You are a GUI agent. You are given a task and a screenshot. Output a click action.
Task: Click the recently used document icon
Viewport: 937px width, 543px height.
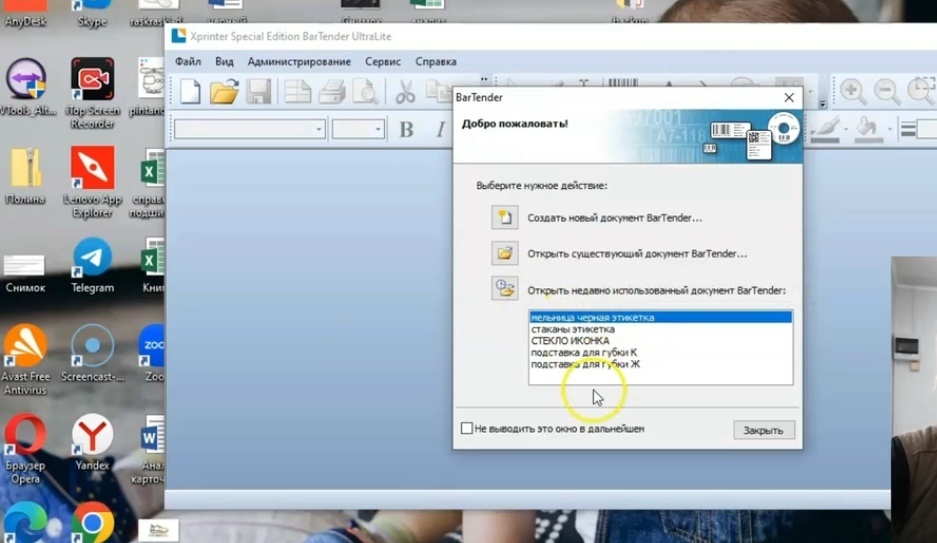tap(505, 289)
